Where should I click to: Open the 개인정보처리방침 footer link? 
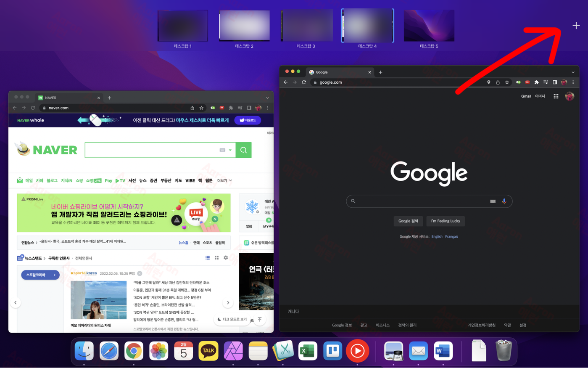pos(482,325)
